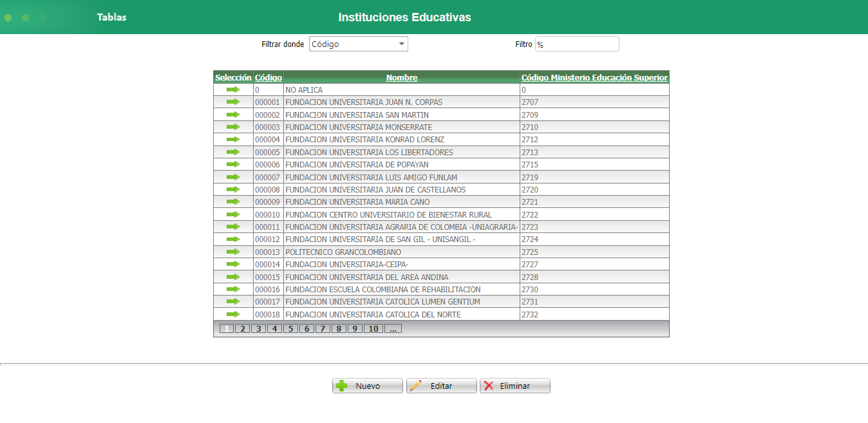This screenshot has width=868, height=423.
Task: Sort by Código column header
Action: 269,77
